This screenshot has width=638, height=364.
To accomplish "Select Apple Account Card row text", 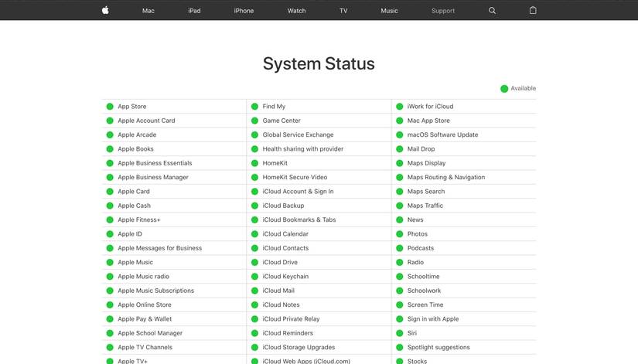I will click(146, 121).
